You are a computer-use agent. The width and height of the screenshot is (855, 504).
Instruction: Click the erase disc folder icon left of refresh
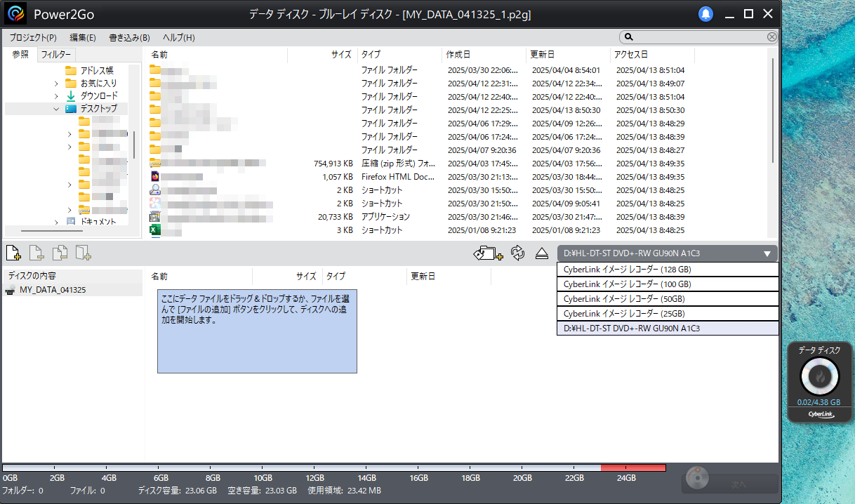pos(489,253)
